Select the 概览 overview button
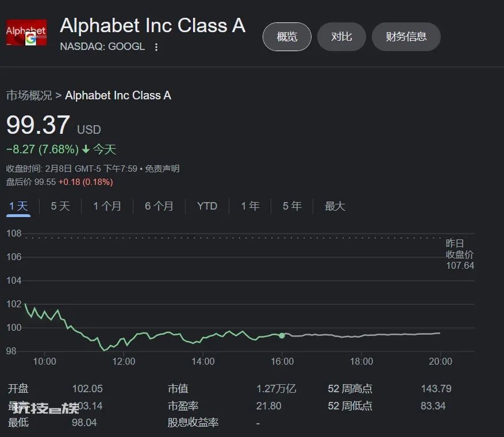 pyautogui.click(x=287, y=37)
